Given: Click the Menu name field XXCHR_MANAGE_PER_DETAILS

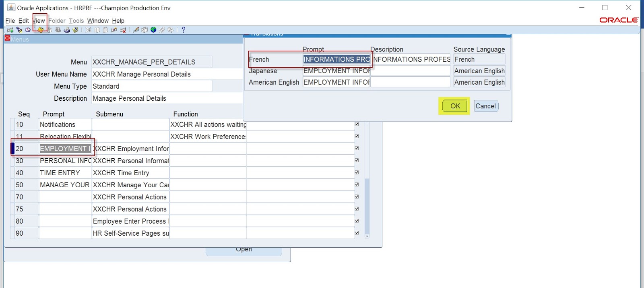Looking at the screenshot, I should (x=152, y=62).
